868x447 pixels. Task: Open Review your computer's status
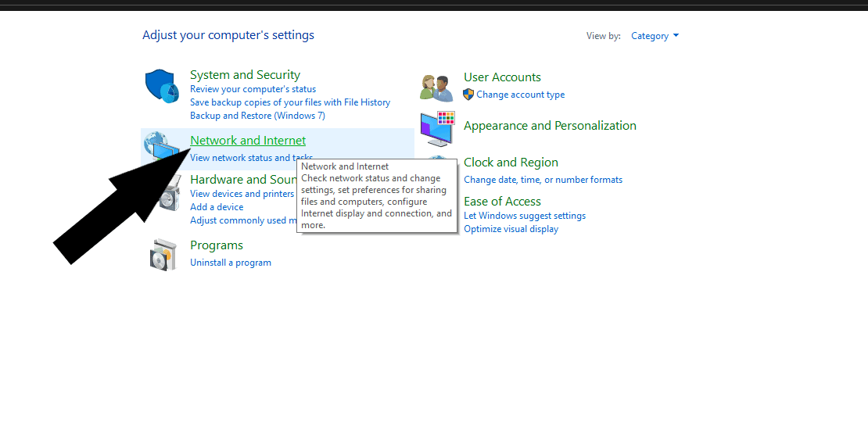click(253, 89)
